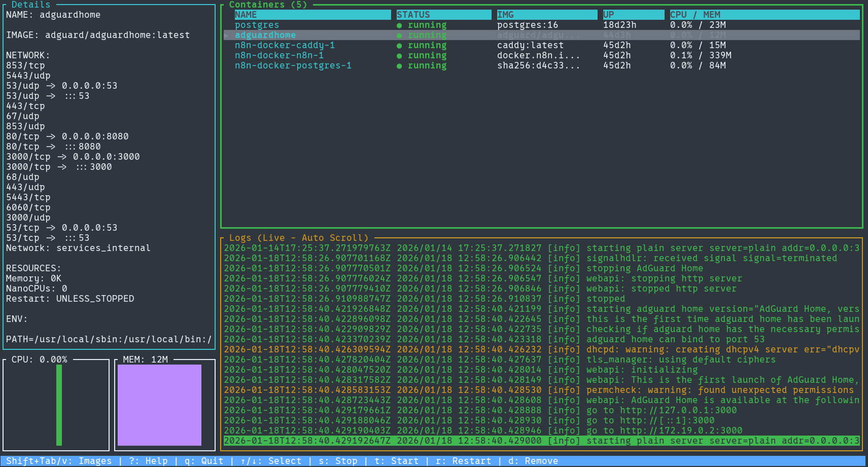Click the STATUS column header

click(x=413, y=15)
